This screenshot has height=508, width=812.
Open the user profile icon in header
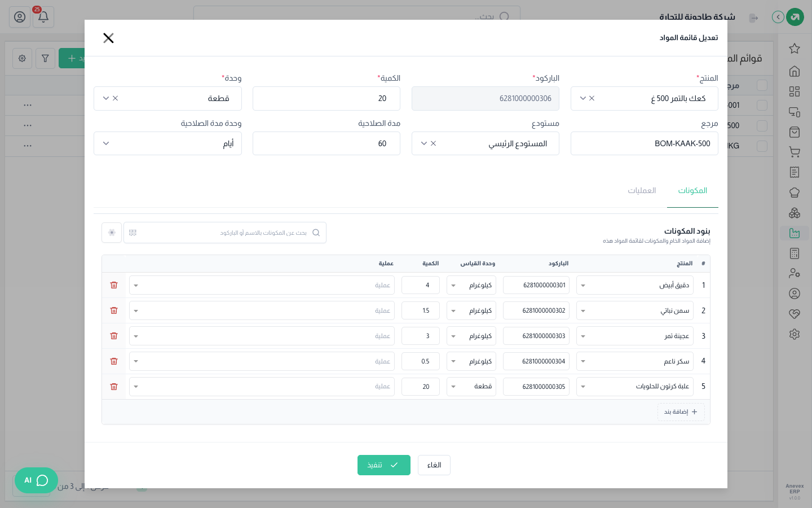coord(20,17)
